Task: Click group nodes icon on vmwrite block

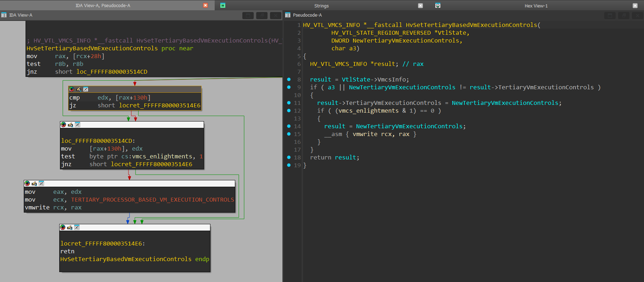Action: coord(41,184)
